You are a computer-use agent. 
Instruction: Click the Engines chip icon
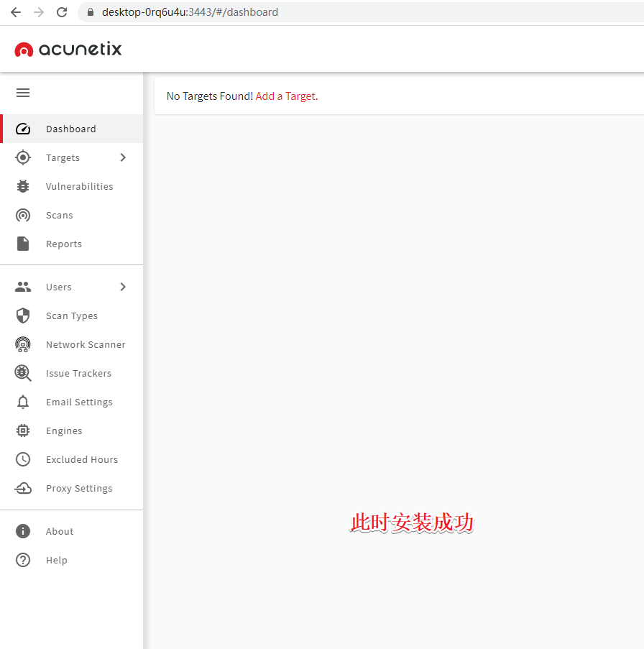[x=23, y=431]
